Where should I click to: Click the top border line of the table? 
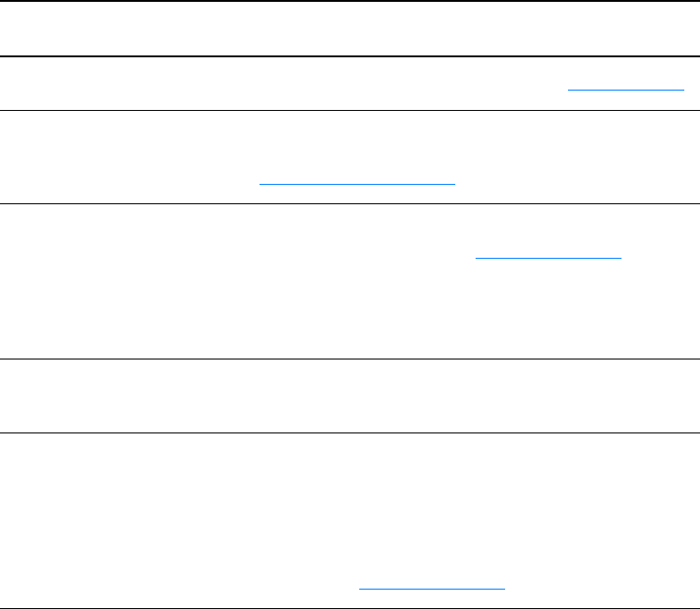[349, 2]
